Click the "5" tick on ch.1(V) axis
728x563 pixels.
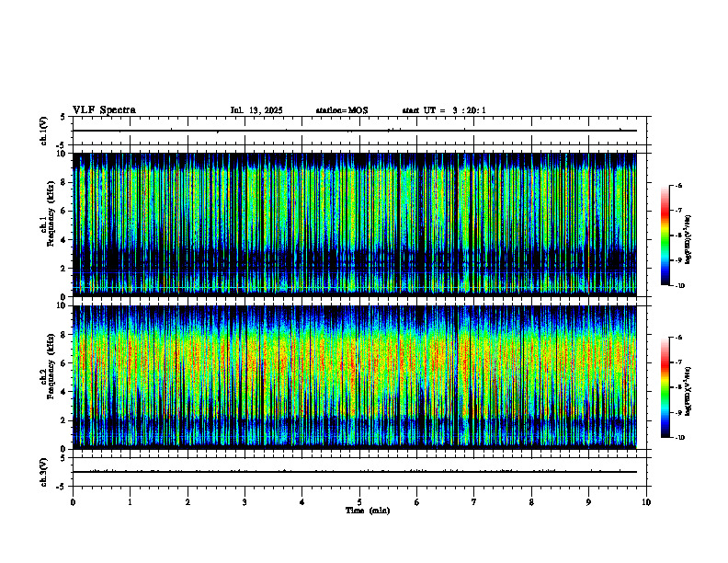63,117
